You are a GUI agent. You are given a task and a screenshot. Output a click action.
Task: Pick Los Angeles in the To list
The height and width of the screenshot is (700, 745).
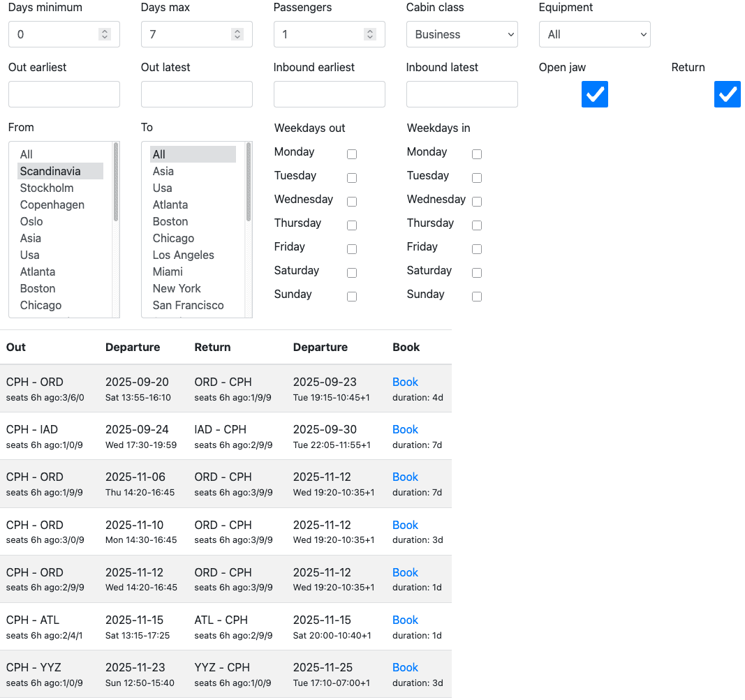[183, 255]
